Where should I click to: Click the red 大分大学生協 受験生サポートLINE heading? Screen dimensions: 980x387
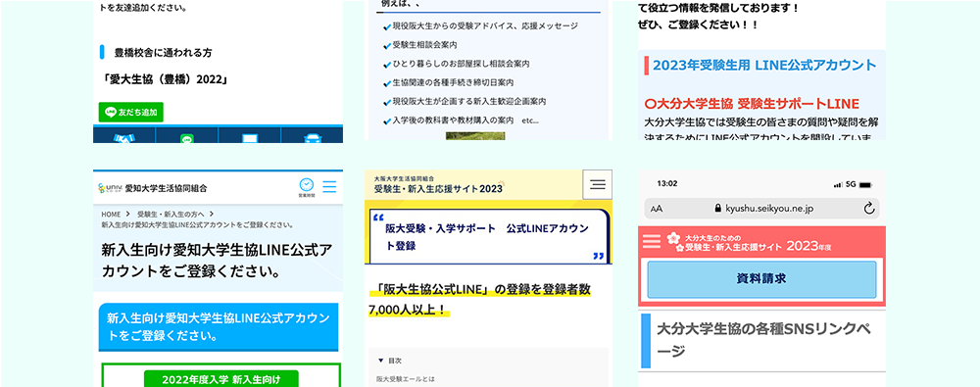(752, 104)
